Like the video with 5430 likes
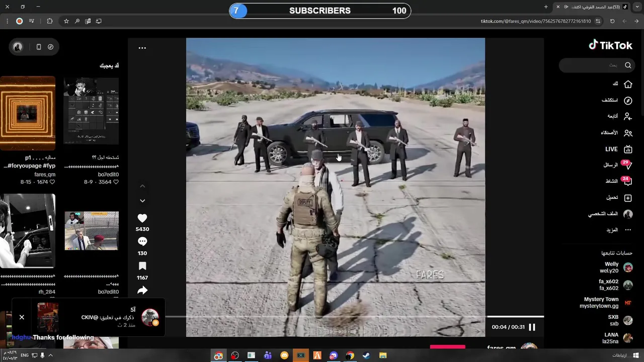Screen dimensions: 644x362 [x=142, y=218]
